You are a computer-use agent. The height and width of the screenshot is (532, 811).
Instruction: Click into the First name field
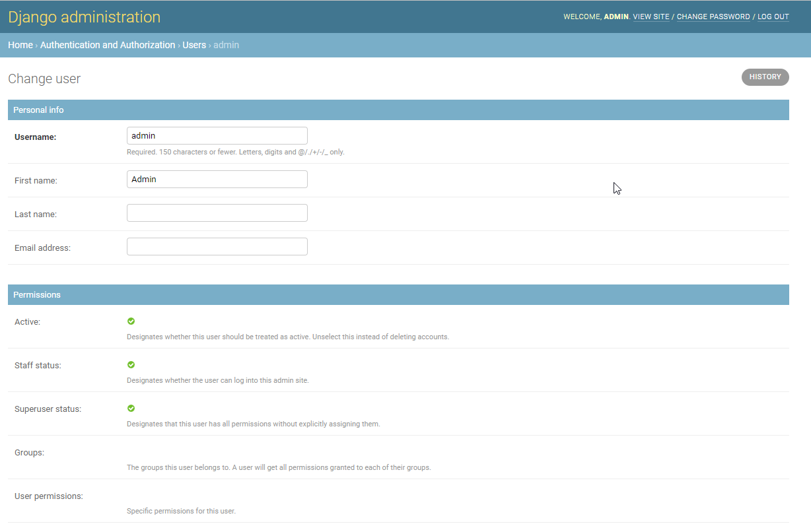pos(217,179)
